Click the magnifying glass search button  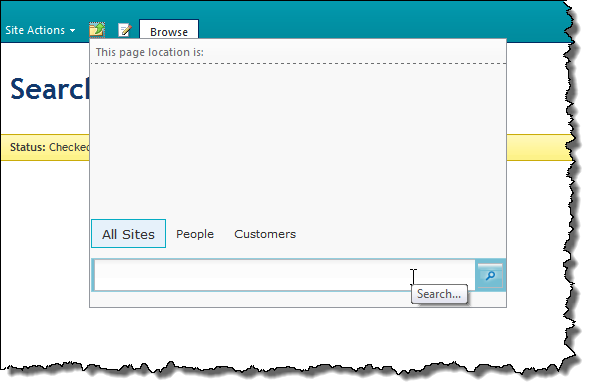coord(490,275)
